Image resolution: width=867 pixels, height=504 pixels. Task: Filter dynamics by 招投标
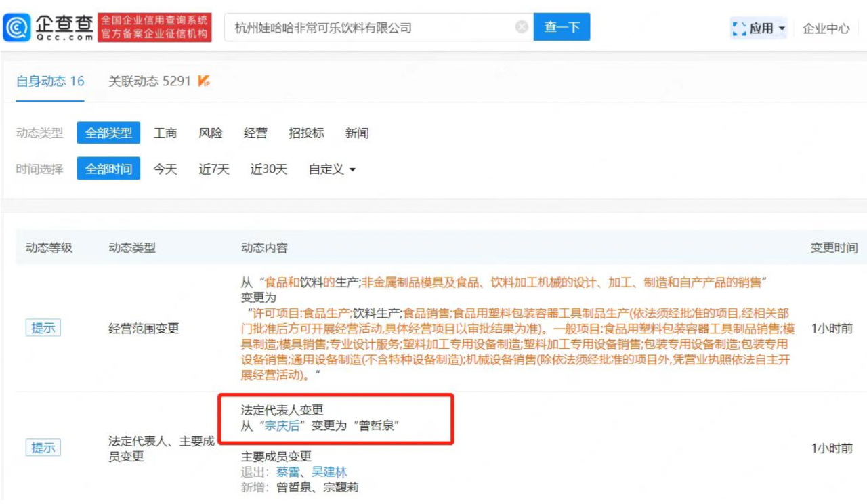[x=306, y=133]
